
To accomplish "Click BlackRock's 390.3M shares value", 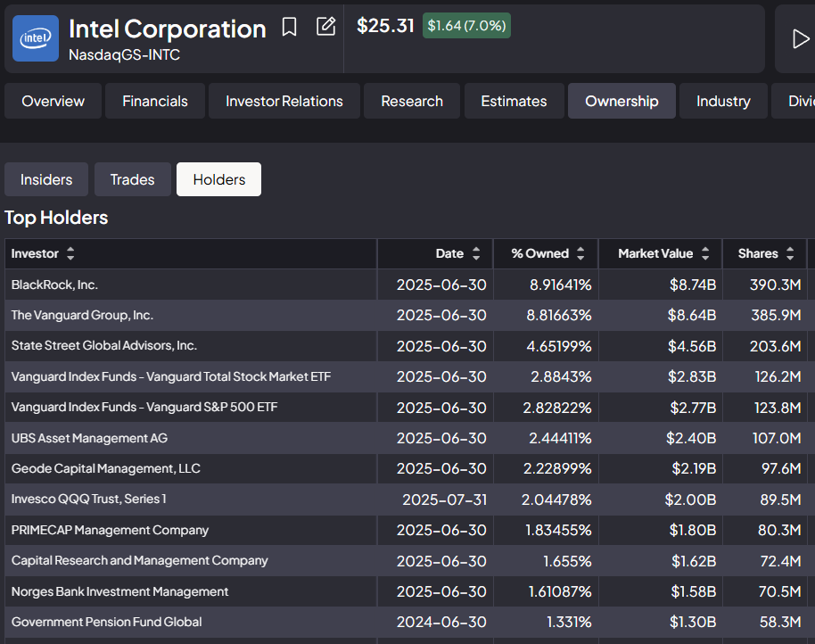I will [x=775, y=285].
